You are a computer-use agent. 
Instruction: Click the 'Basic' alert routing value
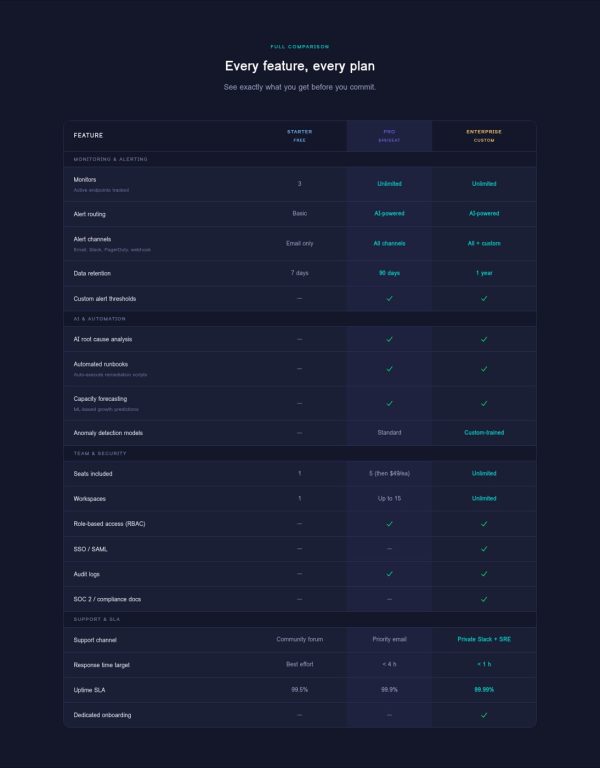[x=300, y=214]
